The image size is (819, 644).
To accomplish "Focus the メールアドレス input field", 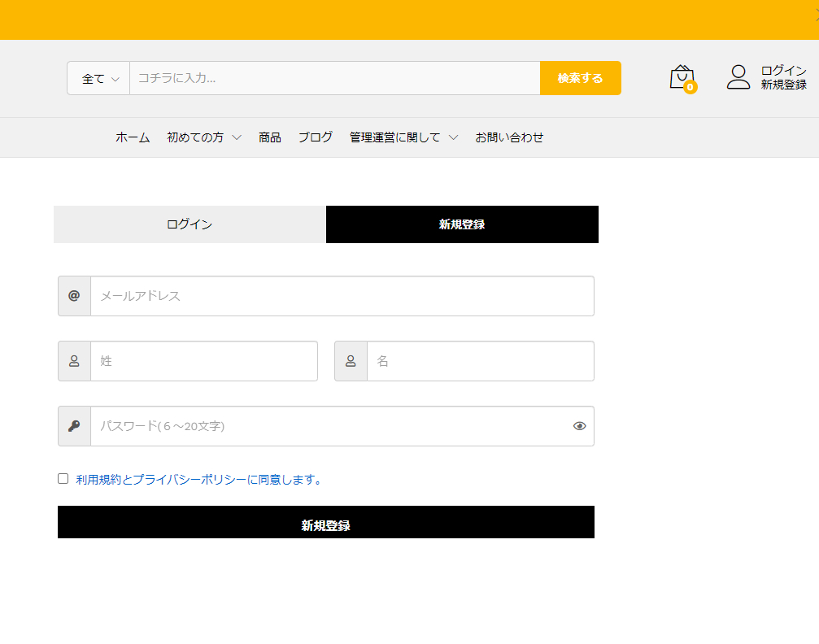I will point(342,296).
